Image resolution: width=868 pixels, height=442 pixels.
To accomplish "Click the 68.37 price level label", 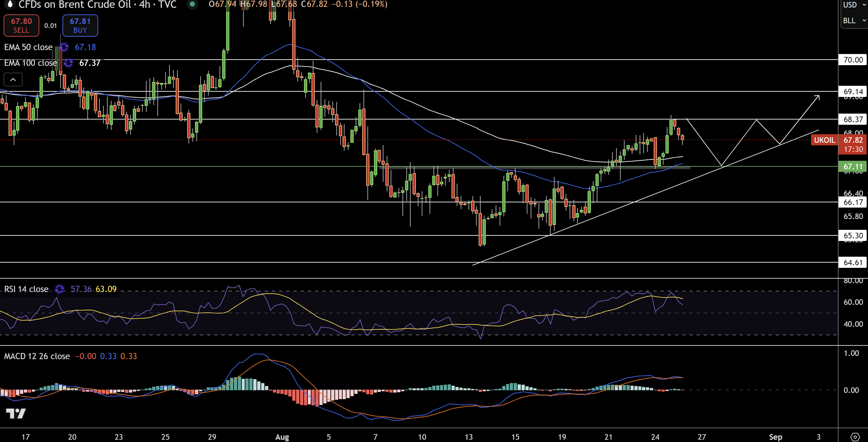I will click(x=853, y=120).
